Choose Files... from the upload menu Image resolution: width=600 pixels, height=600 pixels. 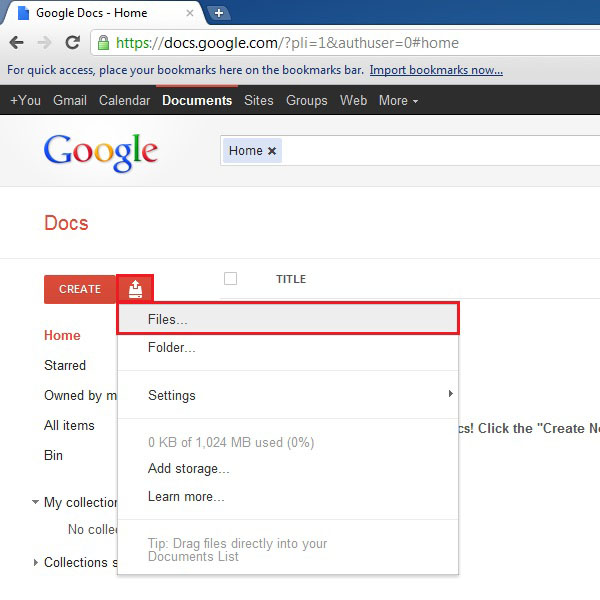[x=288, y=319]
